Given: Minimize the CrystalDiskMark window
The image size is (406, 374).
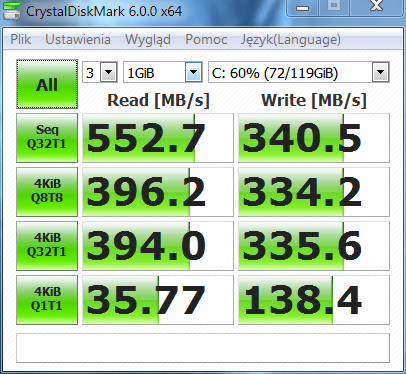Looking at the screenshot, I should tap(302, 7).
